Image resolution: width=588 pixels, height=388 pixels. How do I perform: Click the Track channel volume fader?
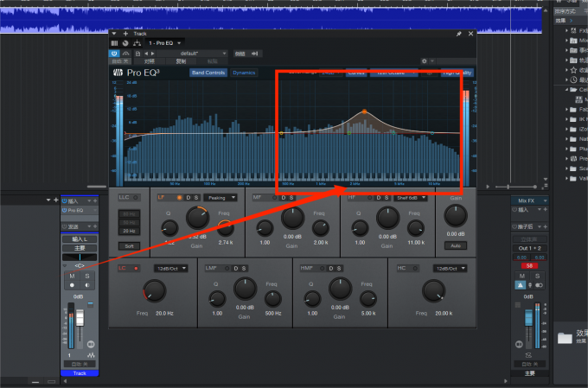80,317
